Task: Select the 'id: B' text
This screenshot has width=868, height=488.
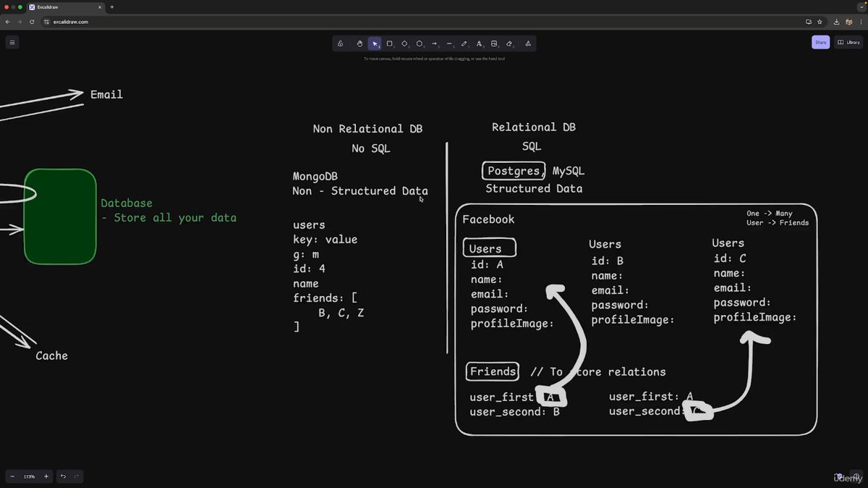Action: (608, 261)
